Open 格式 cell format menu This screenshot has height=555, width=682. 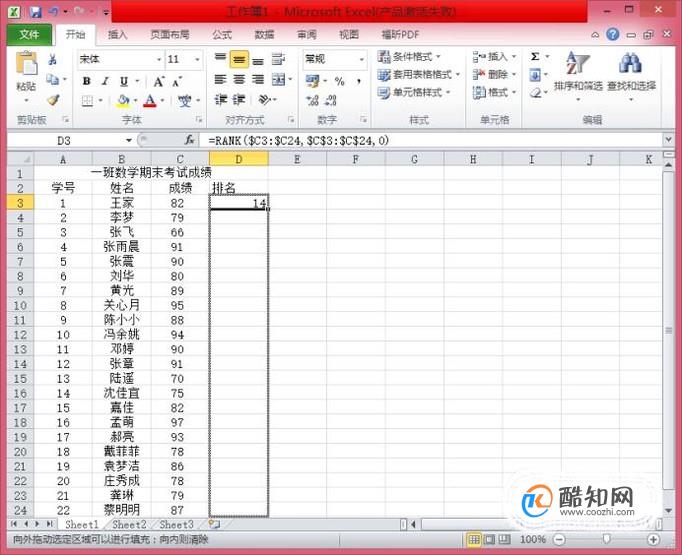point(494,93)
